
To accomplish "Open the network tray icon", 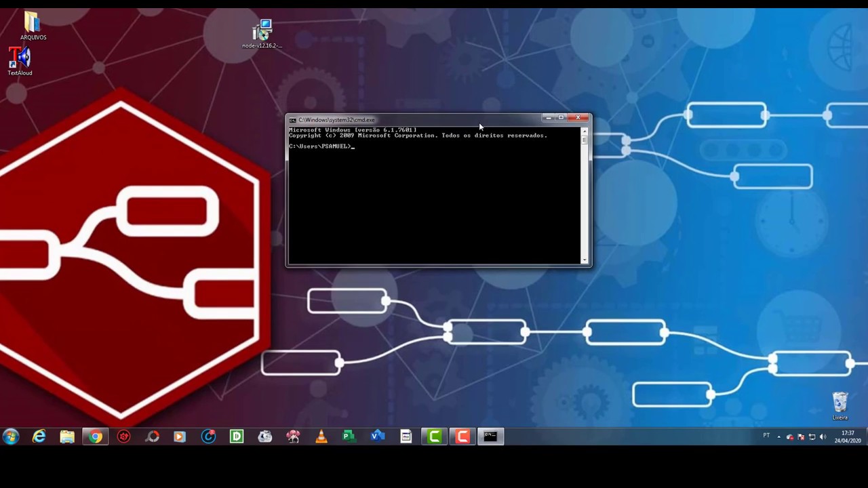I will (x=812, y=437).
